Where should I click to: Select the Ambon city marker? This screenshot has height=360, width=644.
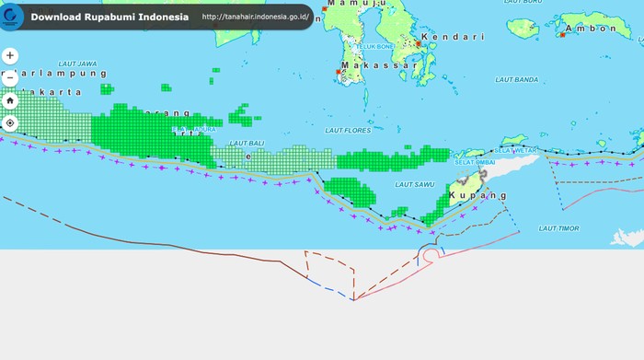pos(563,35)
